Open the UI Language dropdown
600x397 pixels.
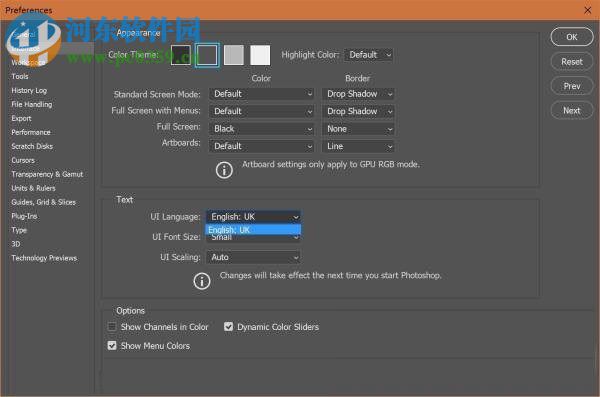(253, 217)
